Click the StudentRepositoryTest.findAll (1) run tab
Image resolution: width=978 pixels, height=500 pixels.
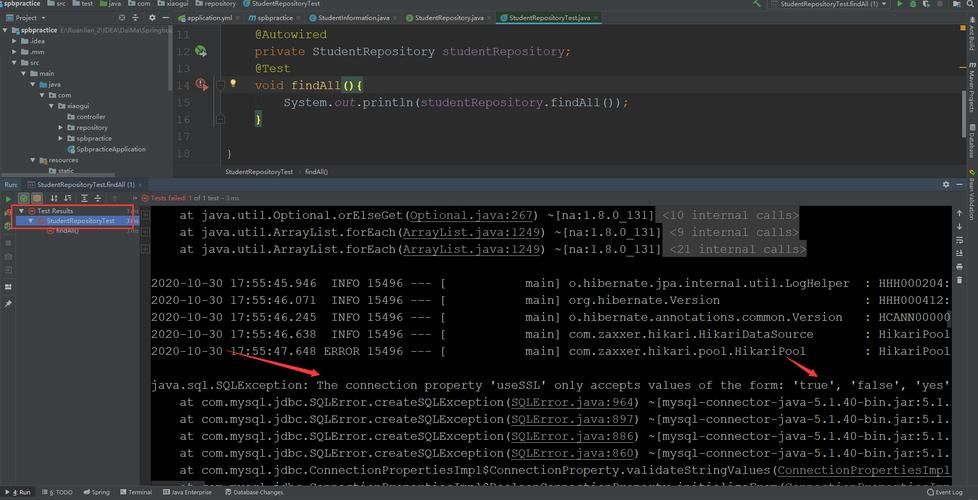pos(85,185)
